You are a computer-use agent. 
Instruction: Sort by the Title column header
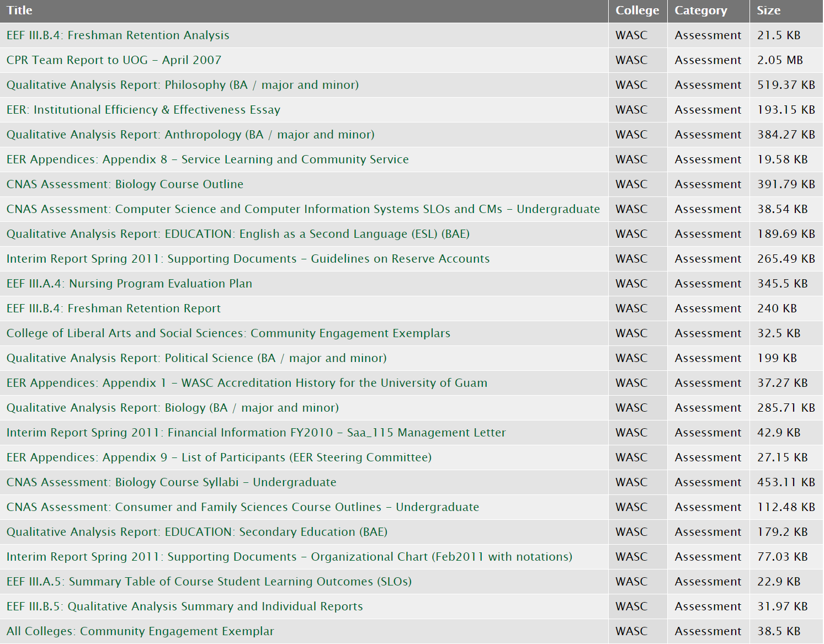pyautogui.click(x=19, y=10)
